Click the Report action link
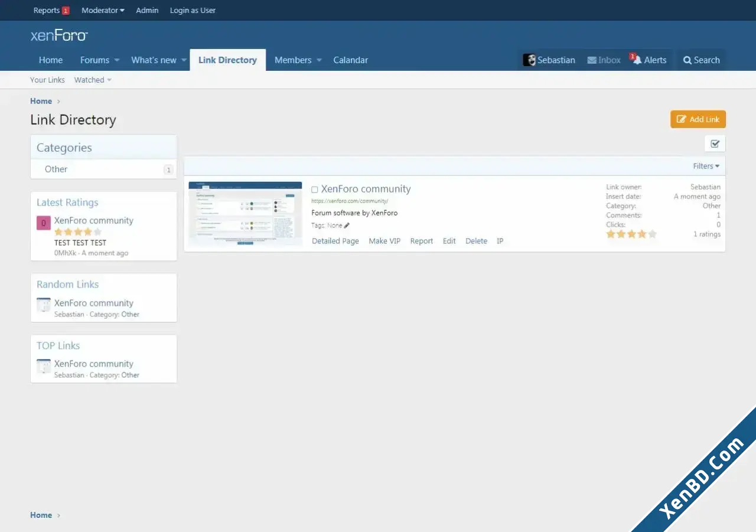Viewport: 756px width, 532px height. (x=422, y=241)
